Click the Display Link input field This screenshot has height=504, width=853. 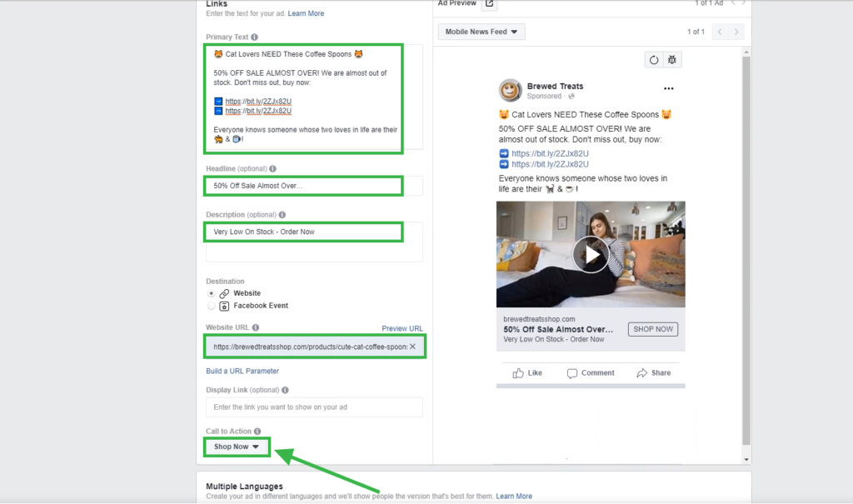pos(314,407)
